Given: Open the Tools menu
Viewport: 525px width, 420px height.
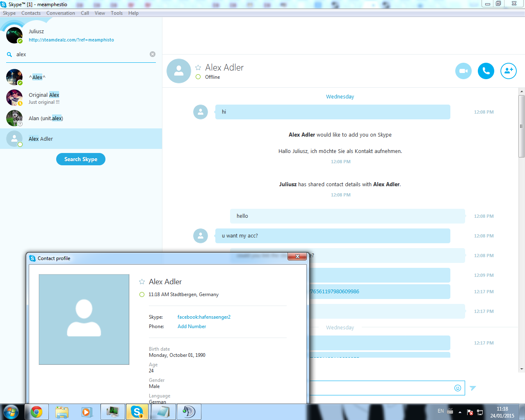Looking at the screenshot, I should coord(116,13).
